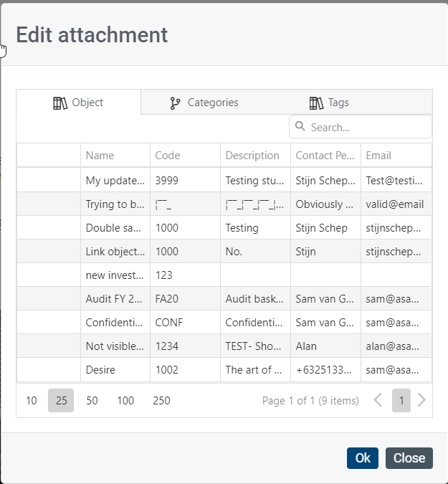448x484 pixels.
Task: Switch to the Categories tab
Action: coord(204,103)
